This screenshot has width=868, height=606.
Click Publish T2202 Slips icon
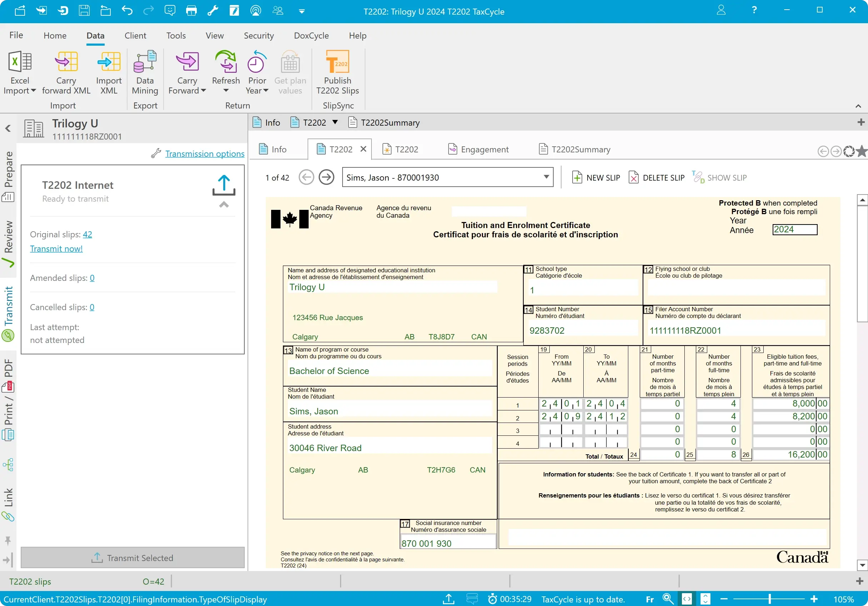tap(337, 62)
